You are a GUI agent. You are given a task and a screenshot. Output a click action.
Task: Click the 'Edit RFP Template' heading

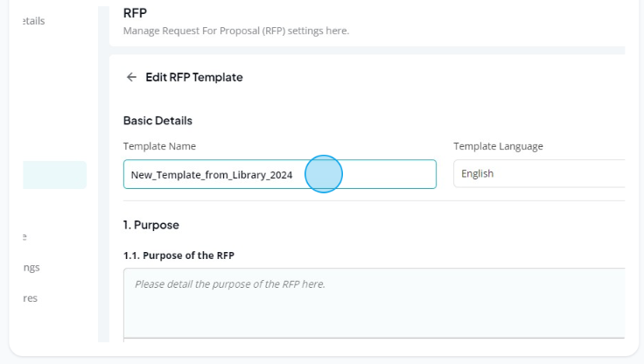(x=194, y=77)
